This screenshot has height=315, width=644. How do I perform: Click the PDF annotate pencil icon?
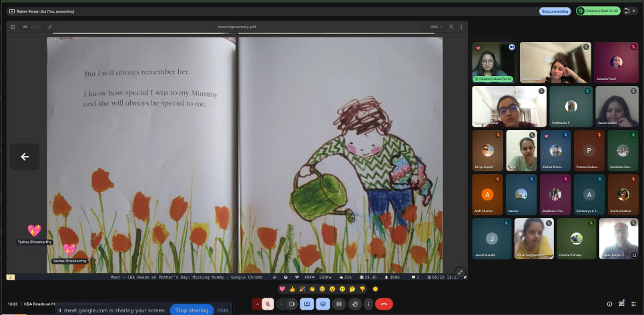click(x=50, y=27)
